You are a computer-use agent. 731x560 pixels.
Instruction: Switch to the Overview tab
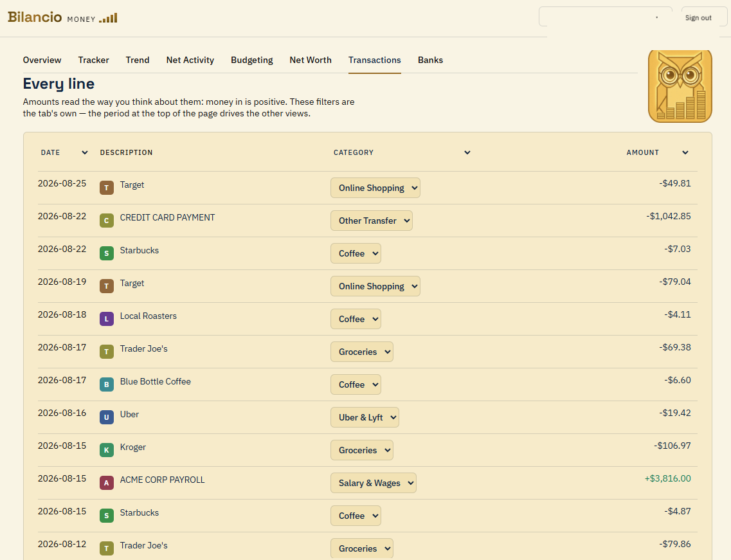click(x=42, y=60)
